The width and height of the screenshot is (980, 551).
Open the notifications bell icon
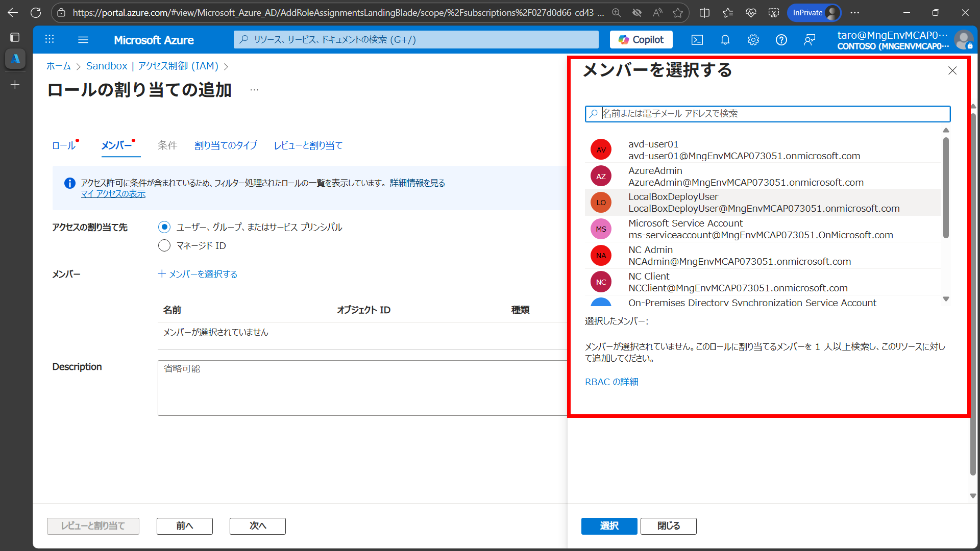(x=725, y=40)
